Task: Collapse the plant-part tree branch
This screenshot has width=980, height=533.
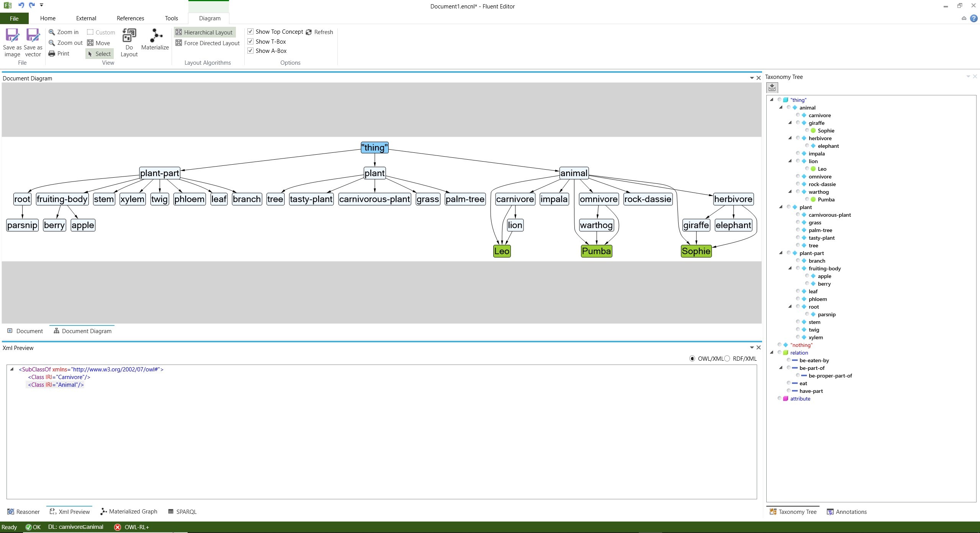Action: tap(781, 253)
